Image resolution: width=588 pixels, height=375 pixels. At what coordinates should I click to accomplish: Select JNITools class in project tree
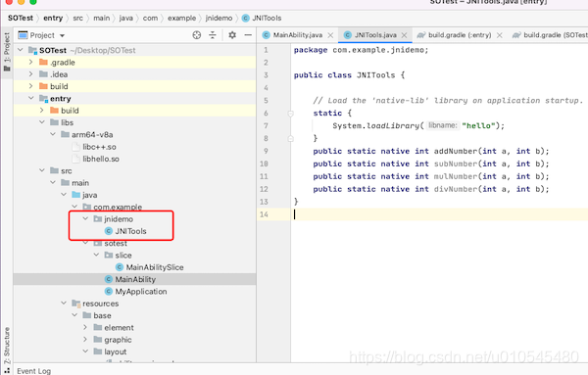(x=130, y=231)
